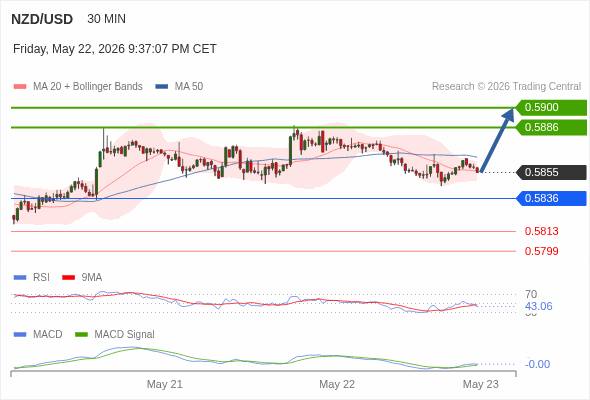Click the RSI legend label
The image size is (590, 400).
pos(41,278)
